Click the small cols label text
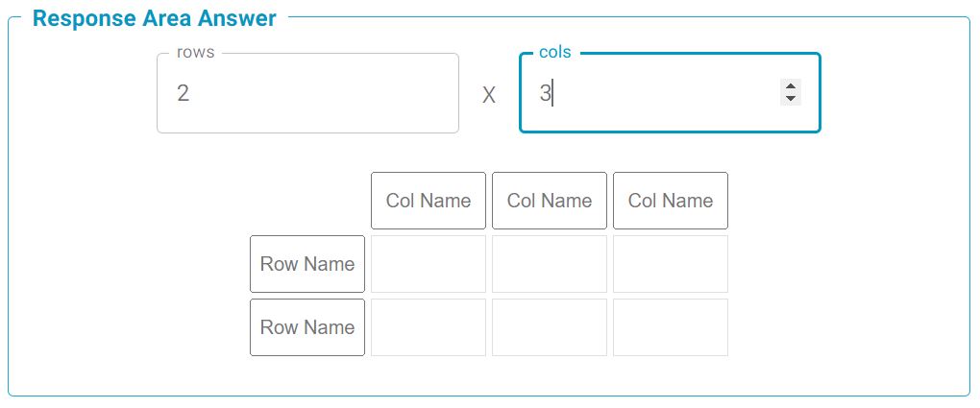Viewport: 980px width, 408px height. pyautogui.click(x=555, y=52)
